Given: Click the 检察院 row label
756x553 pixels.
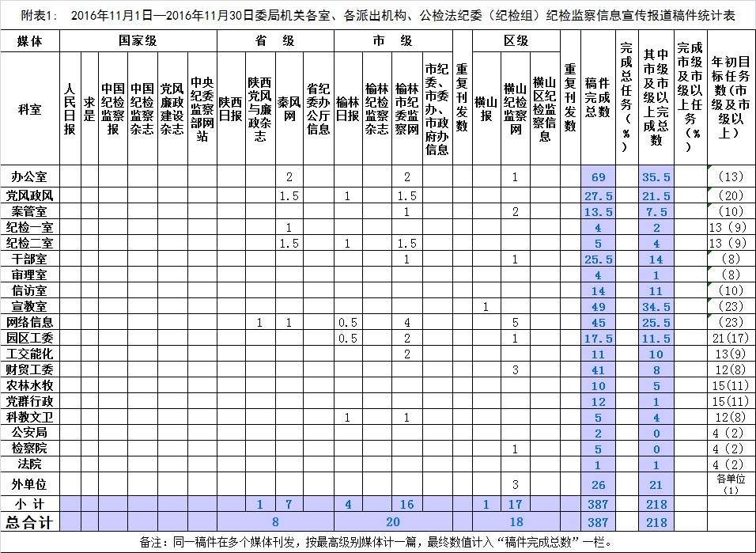Looking at the screenshot, I should coord(30,449).
